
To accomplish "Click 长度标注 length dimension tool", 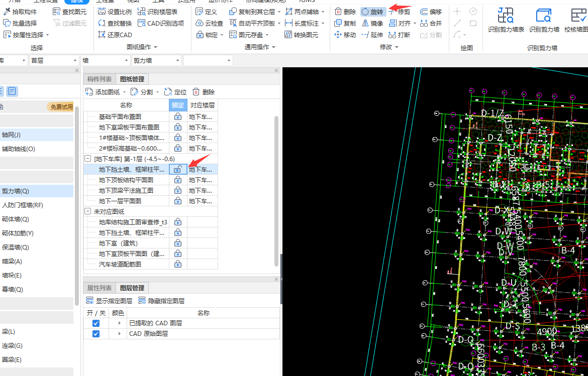I will 302,23.
